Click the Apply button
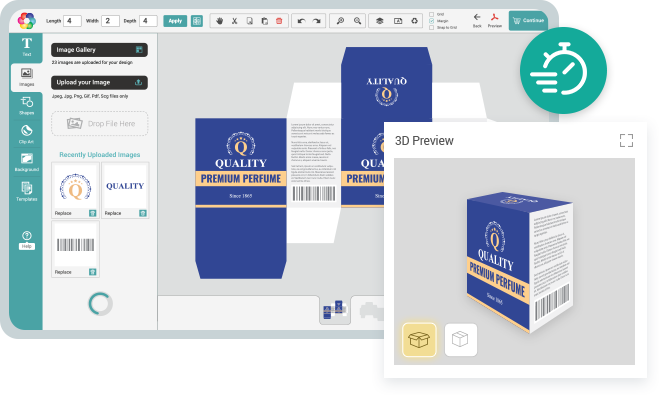Screen dimensions: 659x395 175,21
